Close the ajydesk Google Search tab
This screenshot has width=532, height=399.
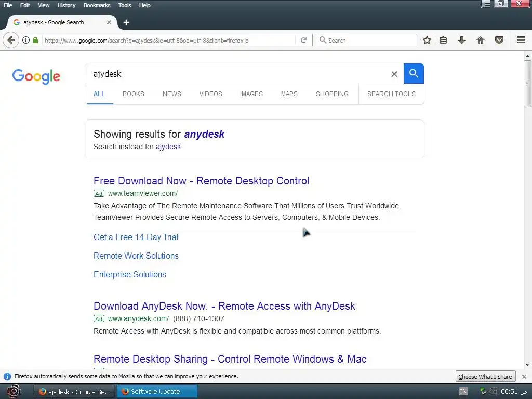coord(109,22)
